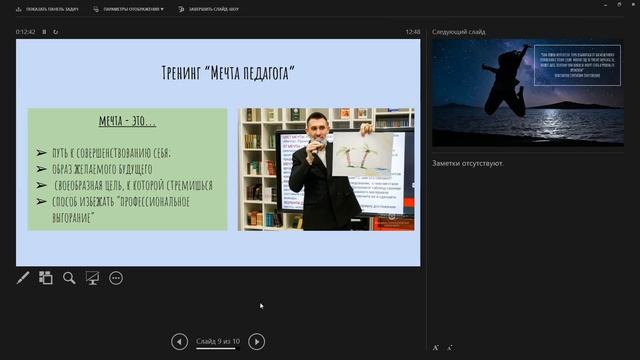The width and height of the screenshot is (640, 360).
Task: Advance to the next slide
Action: coord(257,342)
